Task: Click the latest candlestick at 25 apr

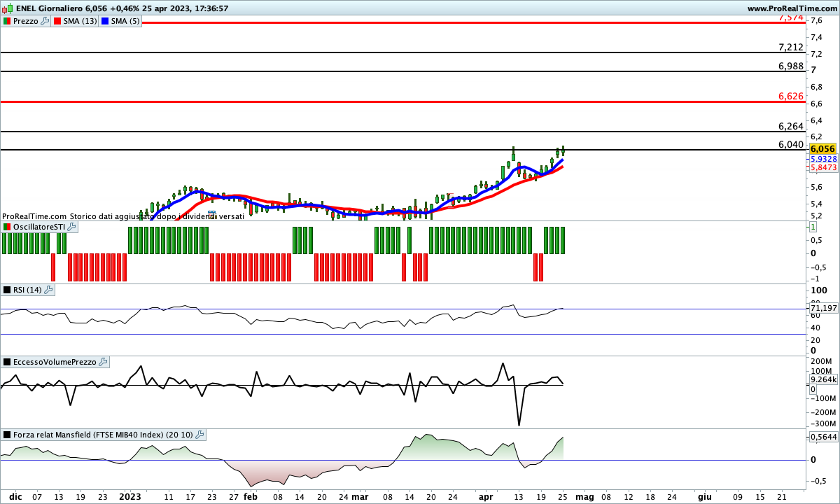Action: coord(563,150)
